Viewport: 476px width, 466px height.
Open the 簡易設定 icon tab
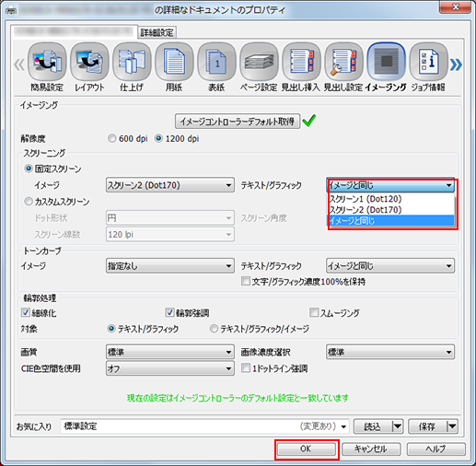pos(47,66)
